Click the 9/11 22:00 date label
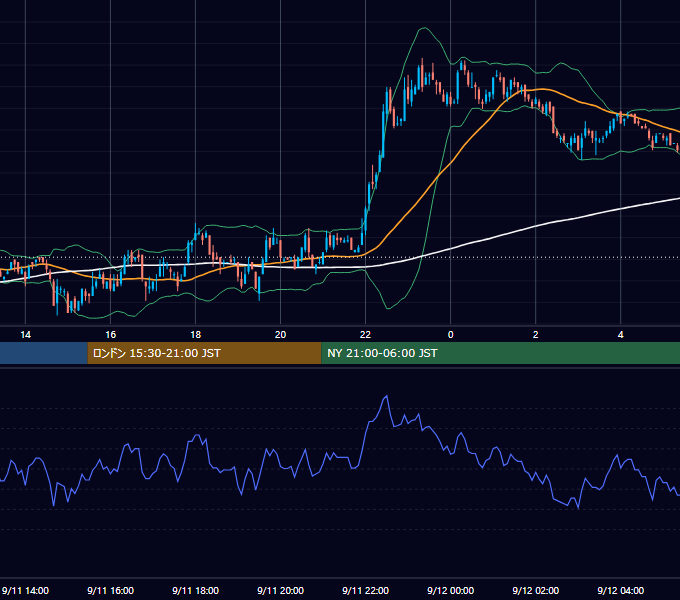 [x=366, y=590]
